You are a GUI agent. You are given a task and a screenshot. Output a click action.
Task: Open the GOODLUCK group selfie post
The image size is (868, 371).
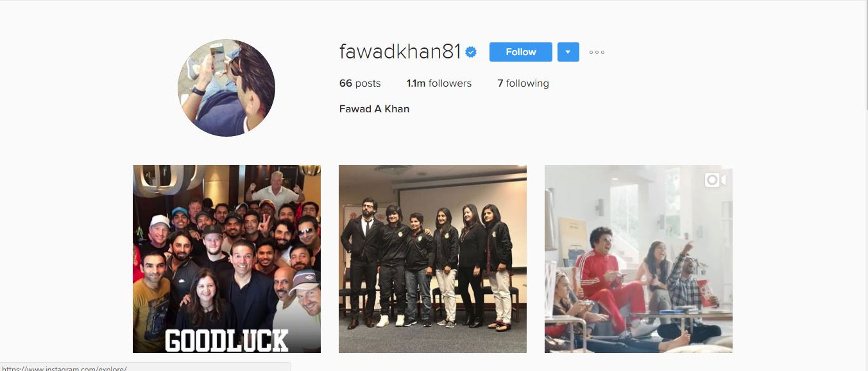(x=226, y=259)
